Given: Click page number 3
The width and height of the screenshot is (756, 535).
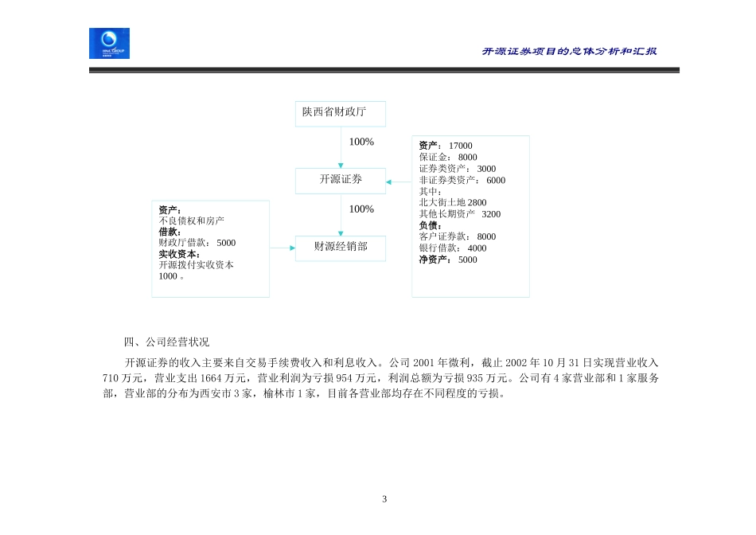Looking at the screenshot, I should click(x=384, y=499).
